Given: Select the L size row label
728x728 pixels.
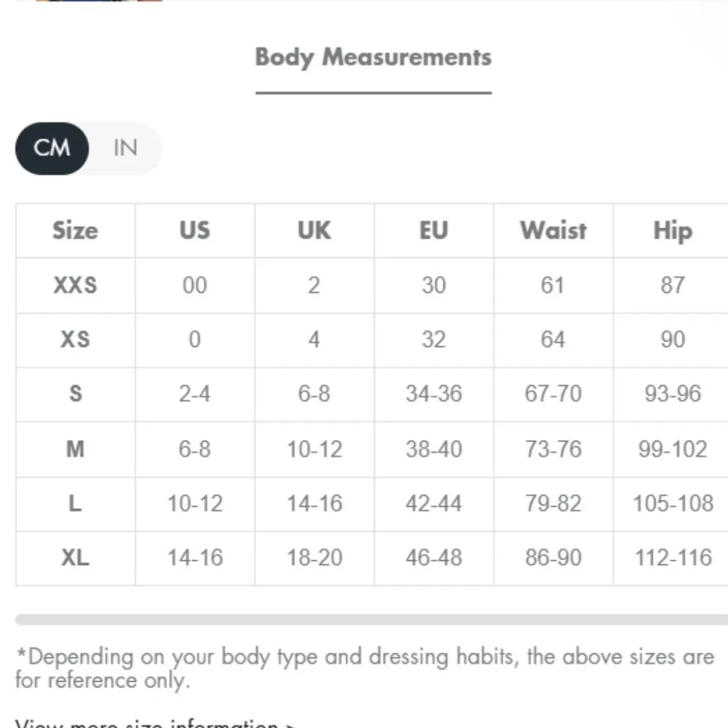Looking at the screenshot, I should [x=75, y=503].
